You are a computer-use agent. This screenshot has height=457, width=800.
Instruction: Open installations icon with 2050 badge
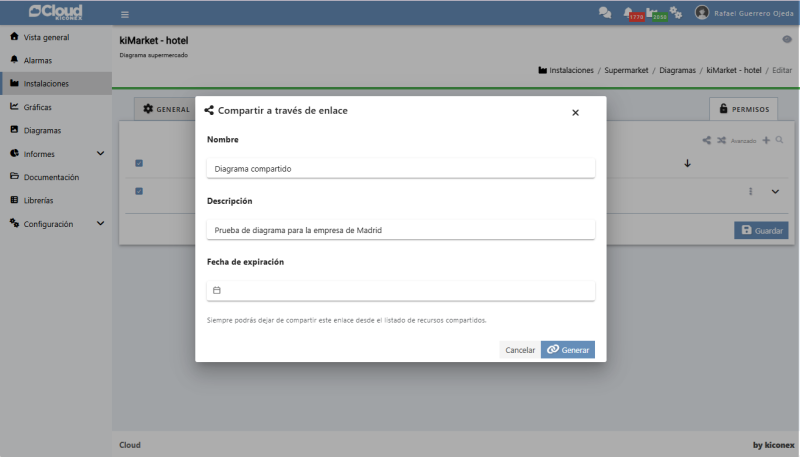coord(653,13)
